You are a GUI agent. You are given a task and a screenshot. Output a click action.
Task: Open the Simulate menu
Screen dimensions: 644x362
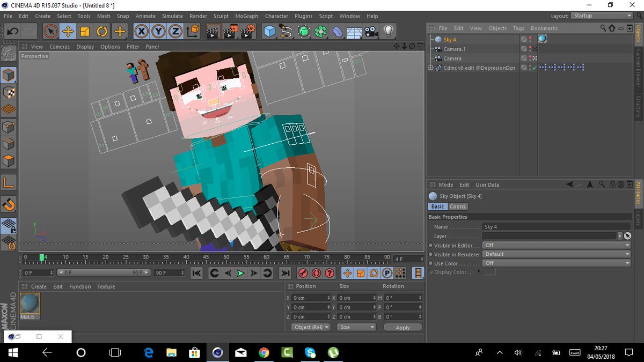[x=172, y=16]
